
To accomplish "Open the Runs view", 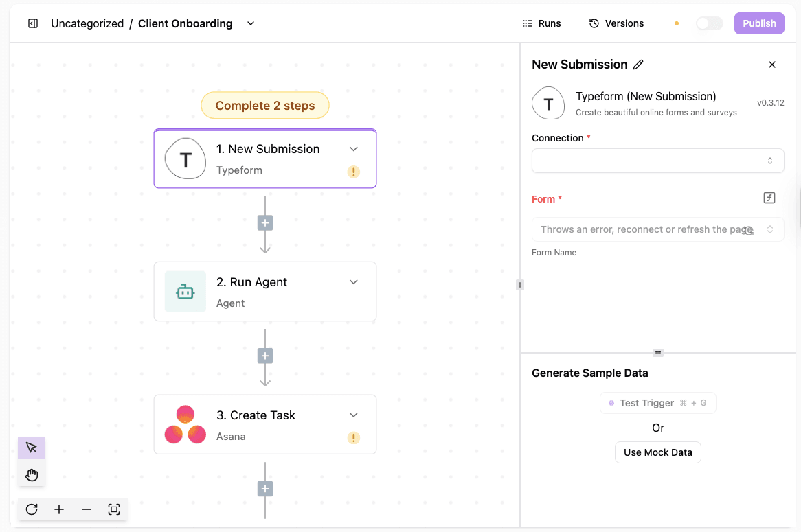I will click(542, 23).
